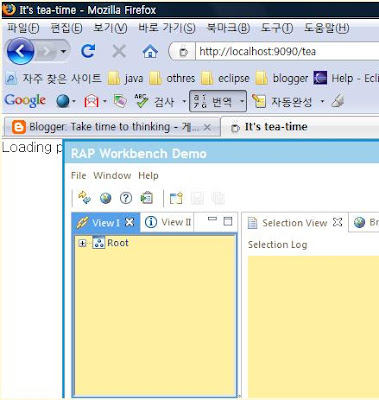Open the Help - Eclipse bookmark
This screenshot has height=400, width=379.
point(346,78)
